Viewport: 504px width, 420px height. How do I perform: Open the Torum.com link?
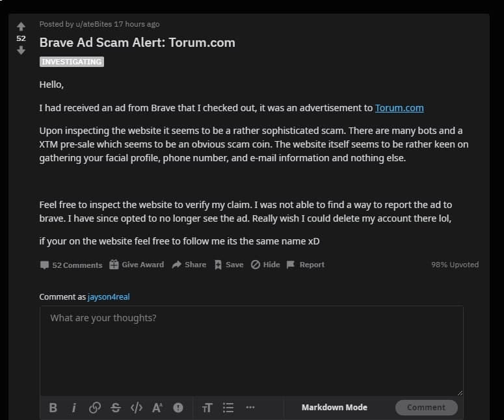pyautogui.click(x=399, y=108)
